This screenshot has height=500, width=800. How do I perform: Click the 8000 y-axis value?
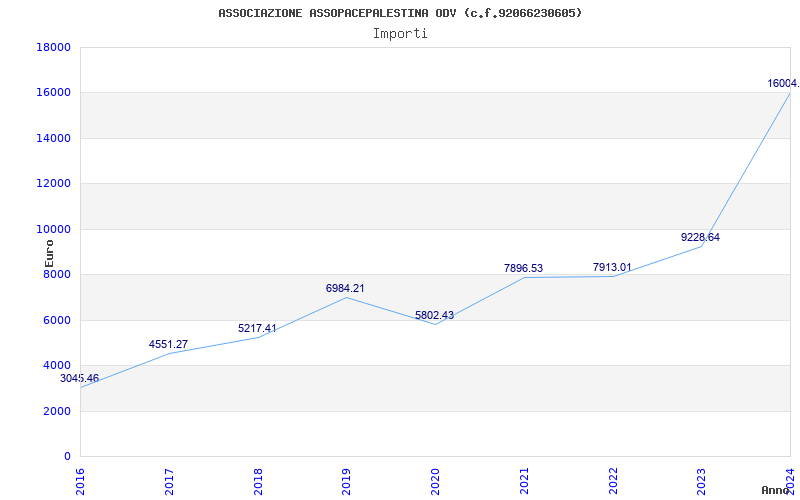point(57,274)
